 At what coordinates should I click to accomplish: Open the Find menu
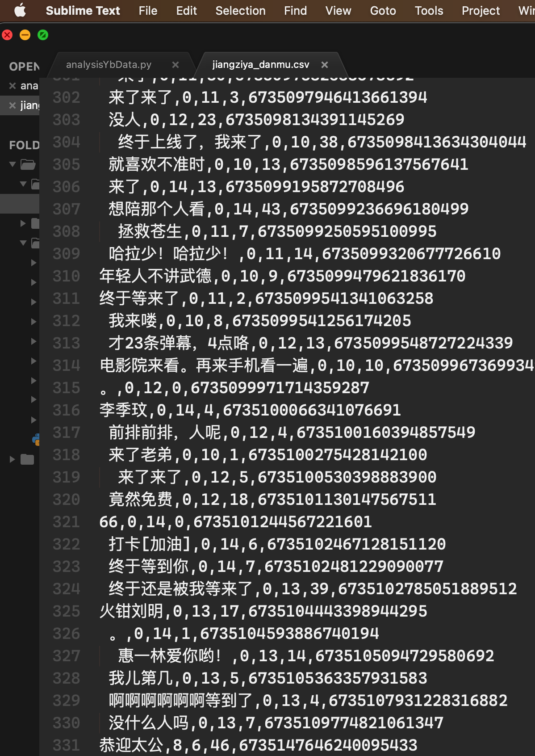tap(295, 11)
